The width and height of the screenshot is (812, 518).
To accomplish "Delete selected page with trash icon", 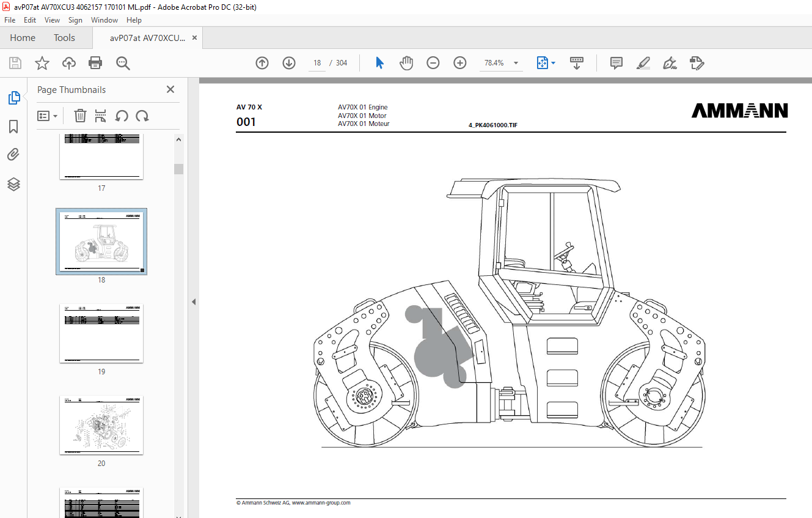I will pos(80,116).
